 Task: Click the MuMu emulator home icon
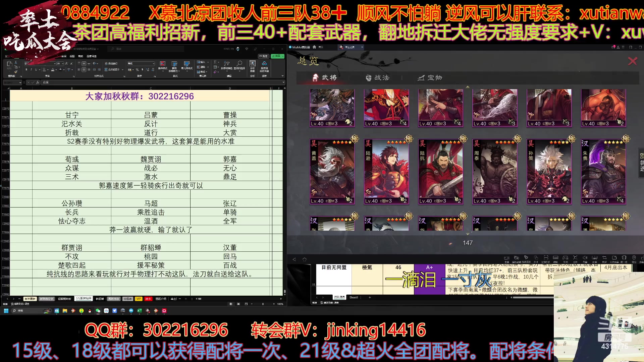314,47
